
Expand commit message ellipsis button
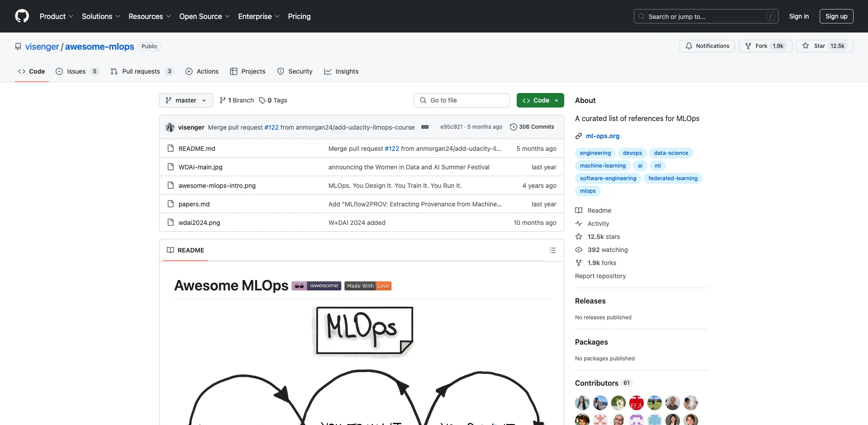point(425,127)
